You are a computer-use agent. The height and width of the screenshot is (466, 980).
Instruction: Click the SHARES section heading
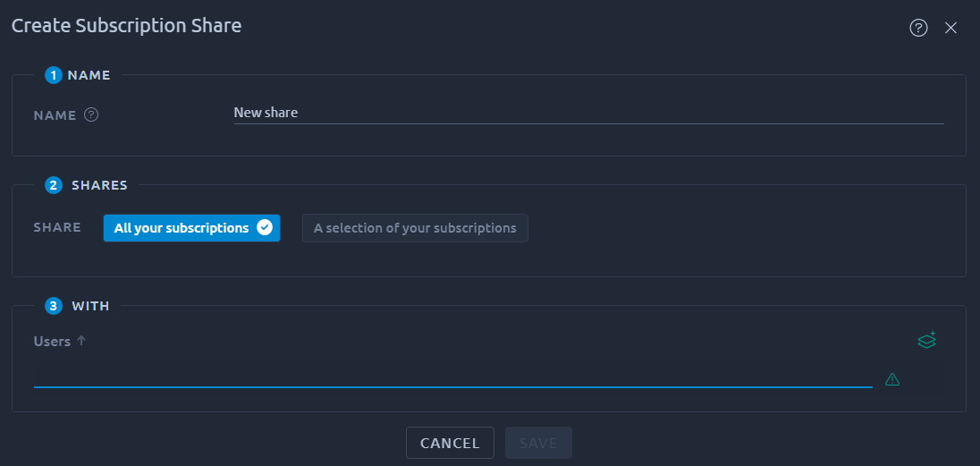tap(99, 185)
